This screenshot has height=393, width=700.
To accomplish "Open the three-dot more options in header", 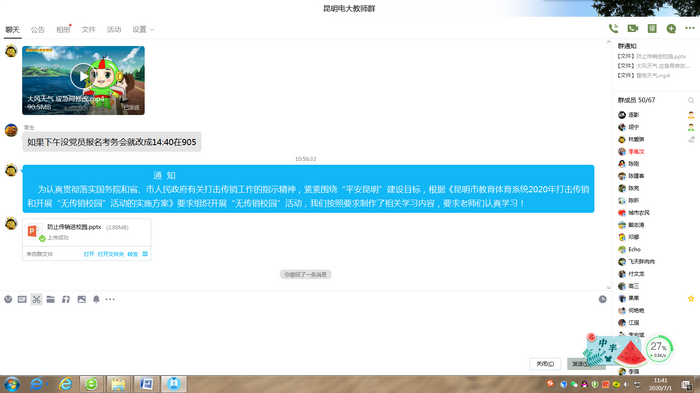I will [x=690, y=28].
